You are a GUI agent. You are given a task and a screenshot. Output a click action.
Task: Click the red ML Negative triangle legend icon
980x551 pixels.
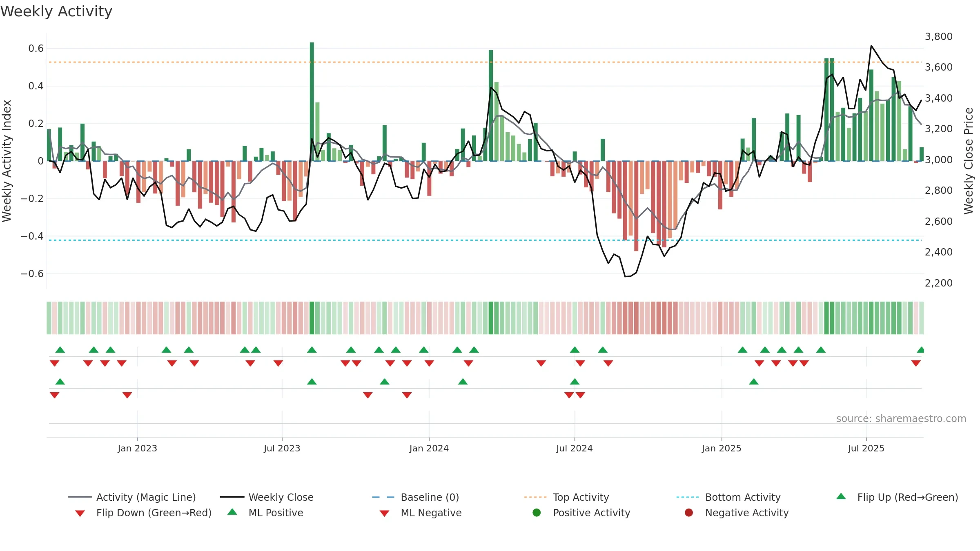coord(384,513)
